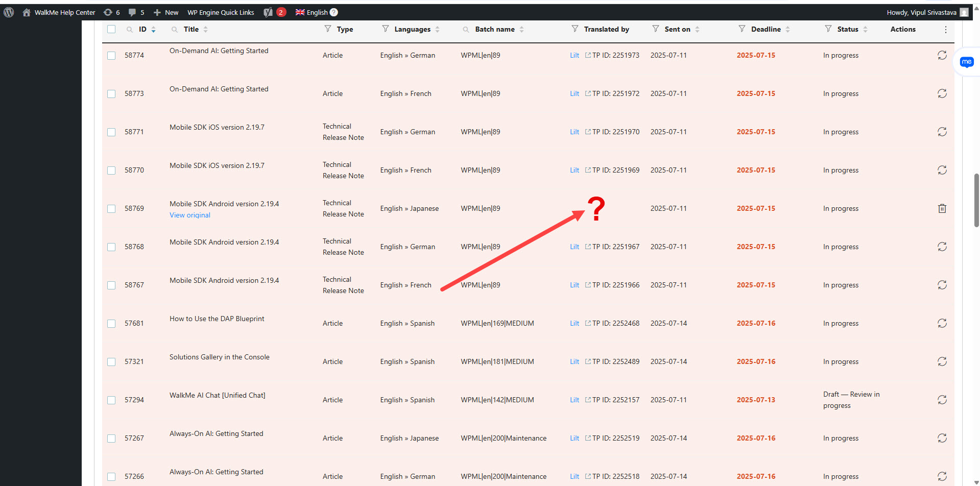
Task: Open WalkMe Help Center admin bar menu
Action: (x=65, y=12)
